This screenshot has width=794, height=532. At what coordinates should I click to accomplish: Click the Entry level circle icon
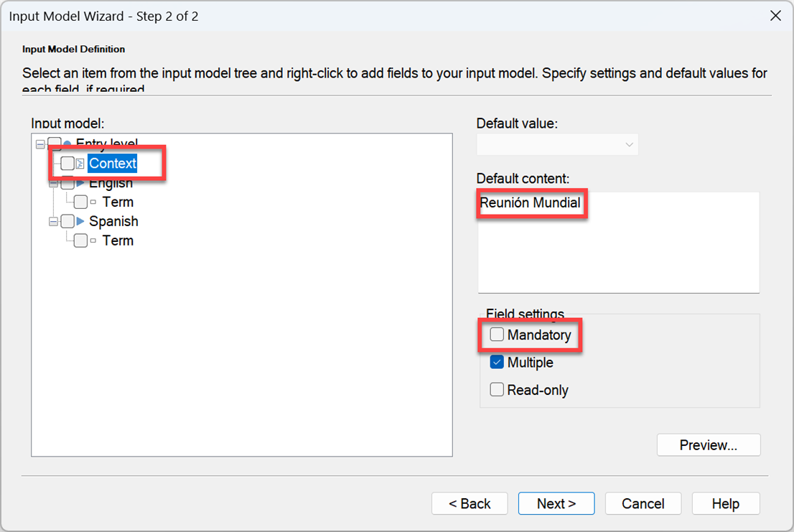(67, 144)
